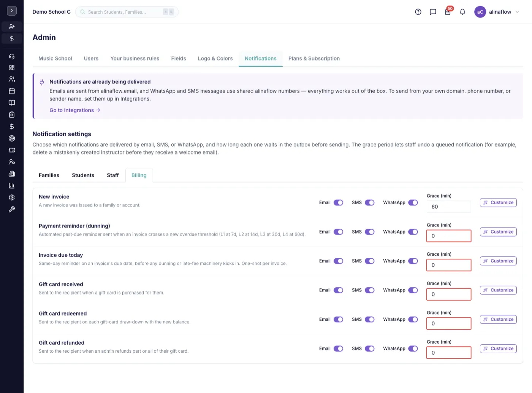Click Customize for Payment reminder (dunning)
The width and height of the screenshot is (532, 393).
coord(498,232)
